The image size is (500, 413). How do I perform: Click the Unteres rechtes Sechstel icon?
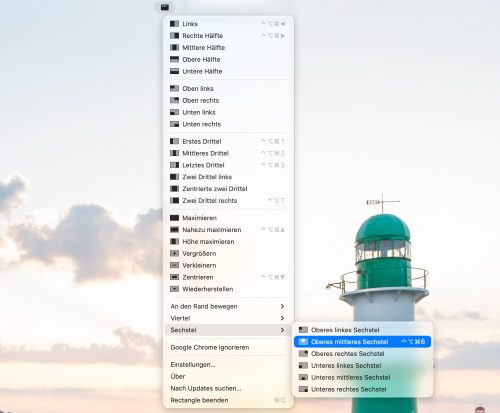click(303, 389)
